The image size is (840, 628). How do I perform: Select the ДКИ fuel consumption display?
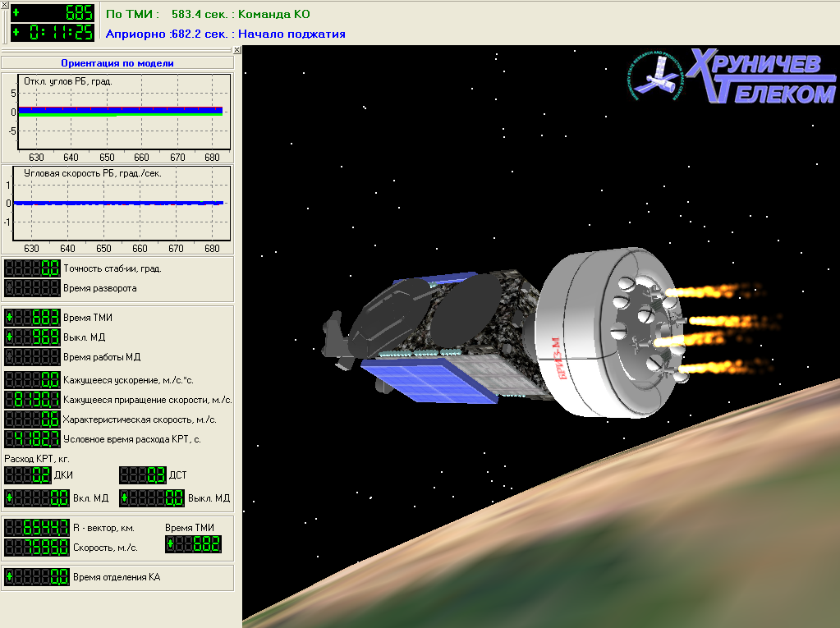point(27,475)
